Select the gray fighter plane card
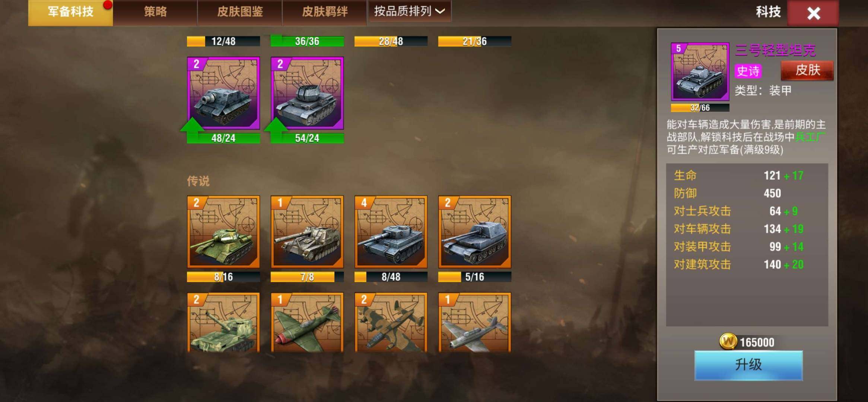 475,322
